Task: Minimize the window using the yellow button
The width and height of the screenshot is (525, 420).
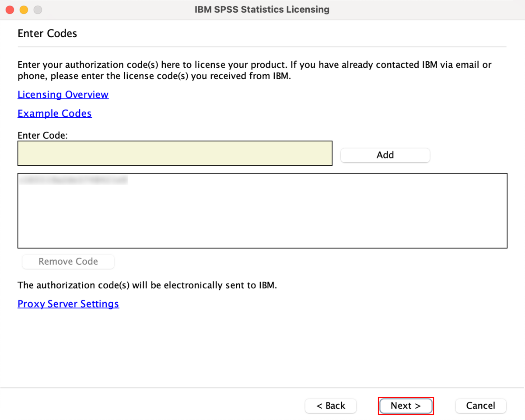Action: click(24, 10)
